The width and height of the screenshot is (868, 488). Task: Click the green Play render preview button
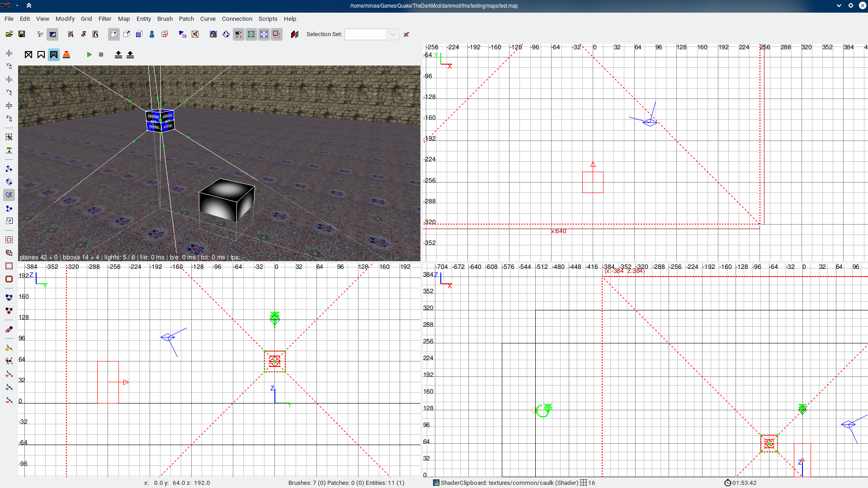[x=90, y=55]
